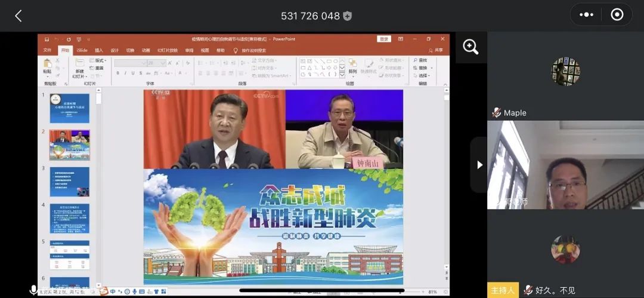Toggle bullet list in paragraph group
Image resolution: width=644 pixels, height=298 pixels.
point(200,63)
